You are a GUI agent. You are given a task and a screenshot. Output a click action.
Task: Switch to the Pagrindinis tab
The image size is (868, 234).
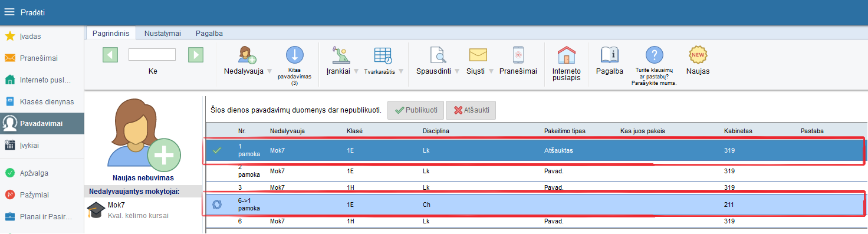[x=110, y=34]
